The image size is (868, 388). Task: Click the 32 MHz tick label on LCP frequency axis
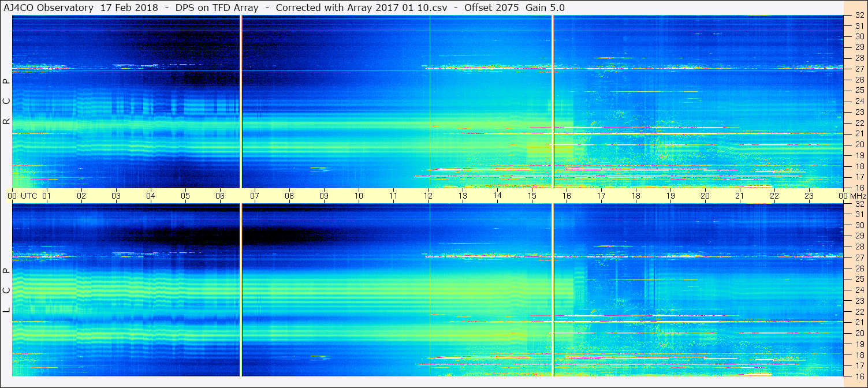pos(859,204)
